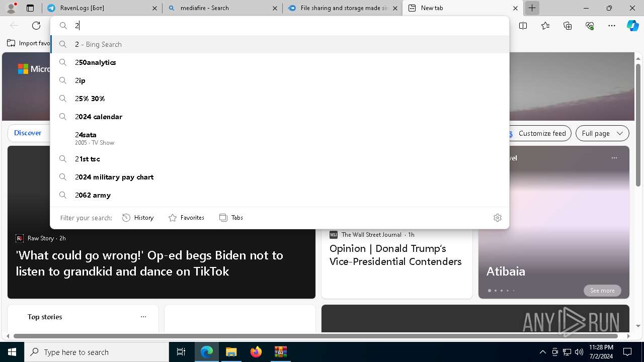This screenshot has width=644, height=362.
Task: Click the Windows taskbar search box
Action: [x=97, y=352]
